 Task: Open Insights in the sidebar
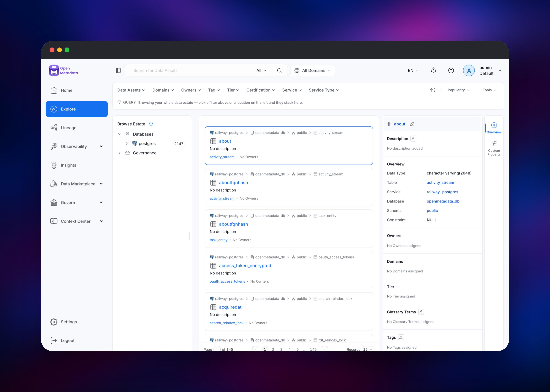click(x=76, y=165)
